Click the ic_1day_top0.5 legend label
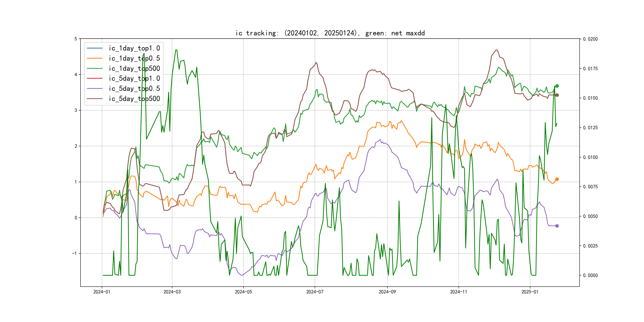Screen dimensions: 644x322 coord(134,58)
